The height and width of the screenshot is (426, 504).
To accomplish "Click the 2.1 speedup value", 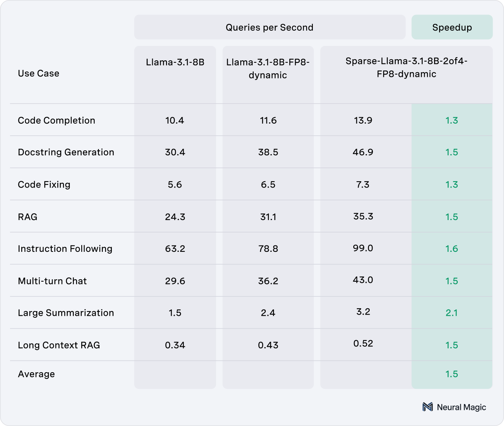I will 451,313.
